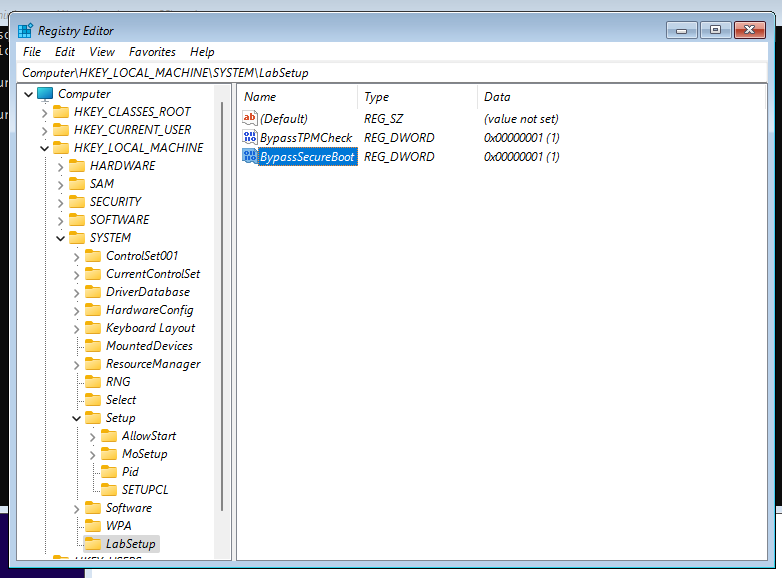Collapse the Setup key
The height and width of the screenshot is (578, 782).
[x=76, y=418]
